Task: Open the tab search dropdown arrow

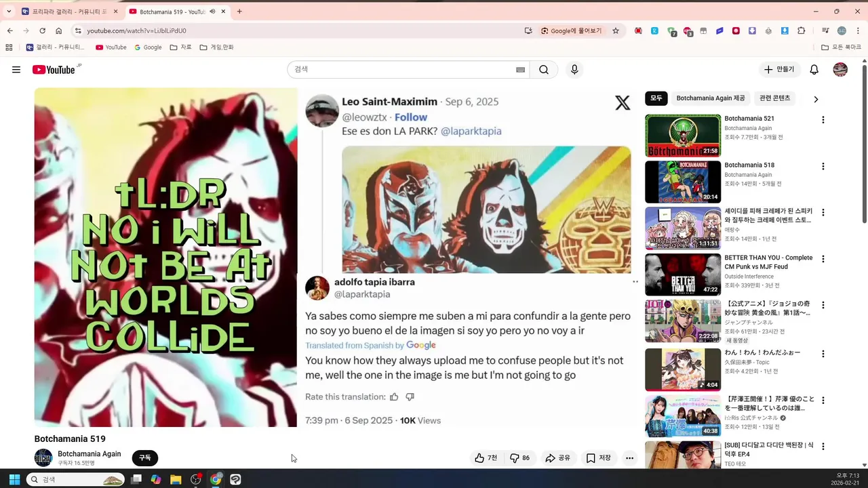Action: coord(9,12)
